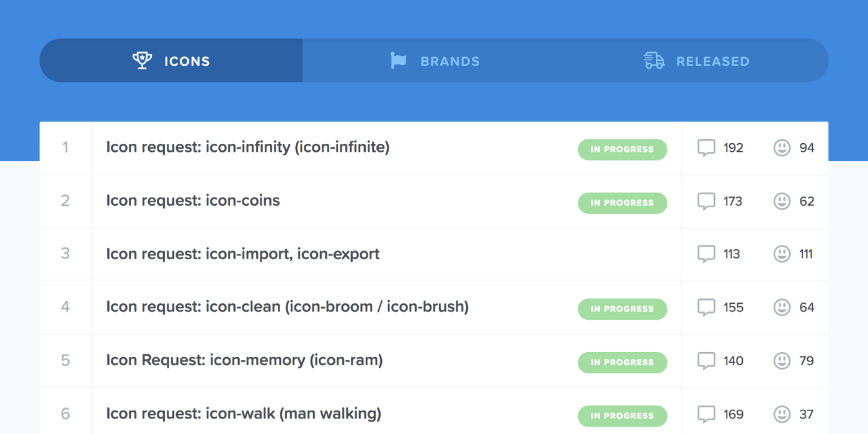Click comment bubble icon for icon-import request
Image resolution: width=868 pixels, height=434 pixels.
click(706, 254)
